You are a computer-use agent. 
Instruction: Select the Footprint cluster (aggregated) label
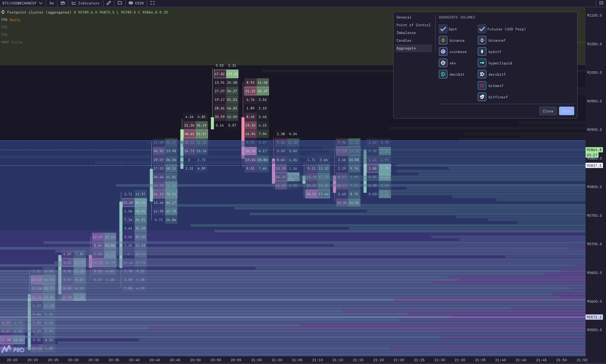pyautogui.click(x=39, y=11)
